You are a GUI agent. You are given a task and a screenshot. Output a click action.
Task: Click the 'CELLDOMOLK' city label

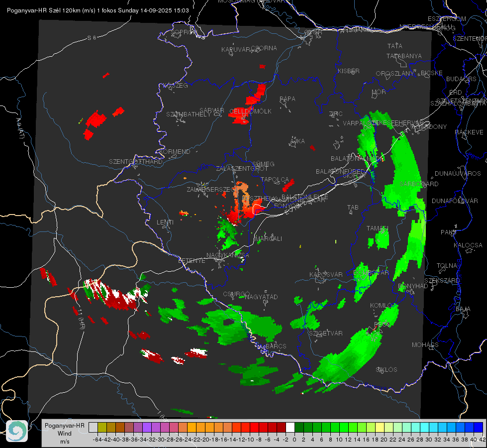coord(250,112)
